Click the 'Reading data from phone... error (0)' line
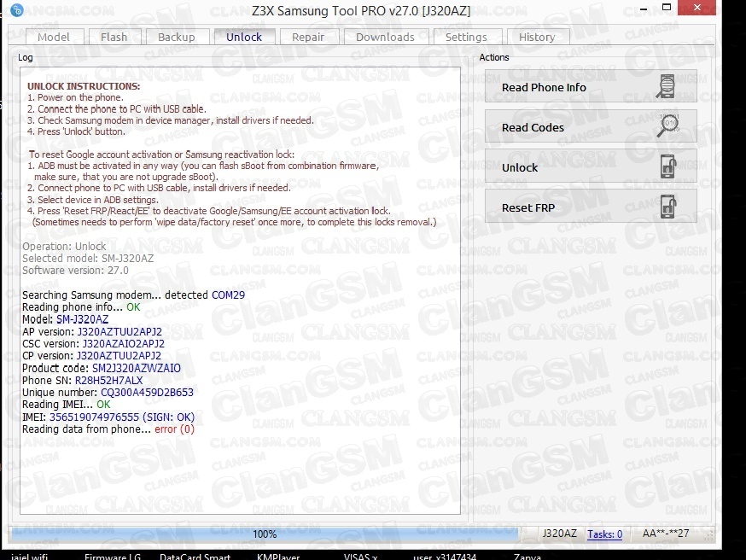This screenshot has height=560, width=746. (108, 429)
